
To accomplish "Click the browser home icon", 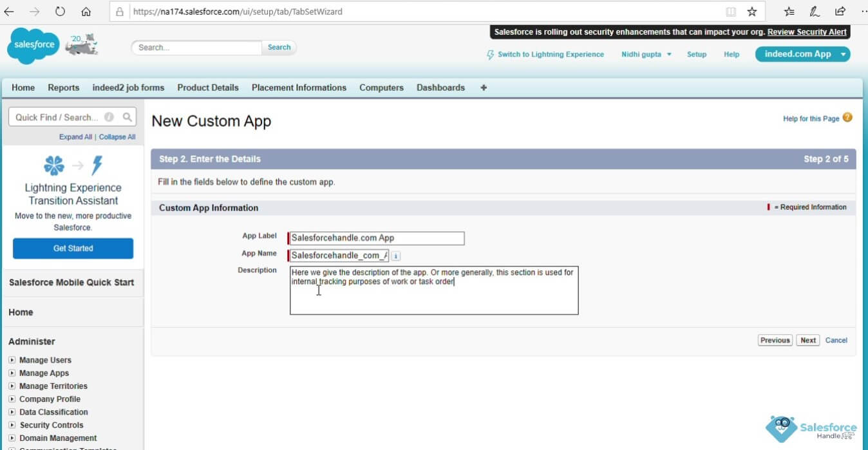I will point(86,11).
